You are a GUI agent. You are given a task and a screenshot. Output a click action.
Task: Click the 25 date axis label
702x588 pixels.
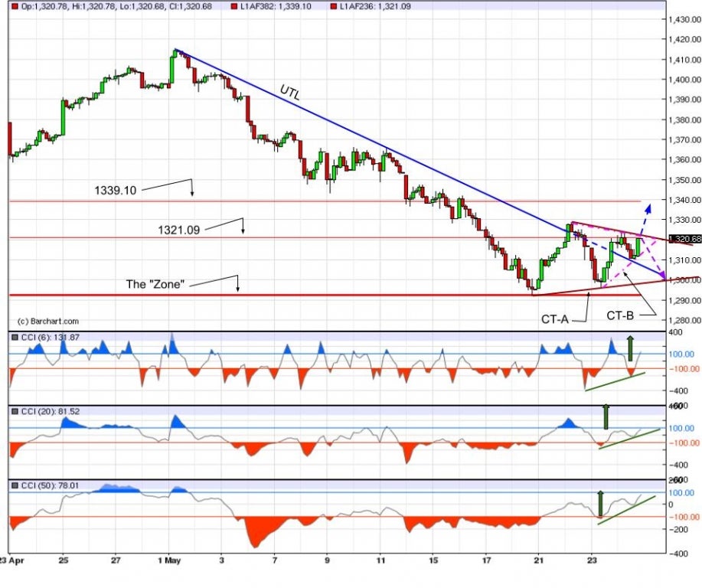(63, 560)
